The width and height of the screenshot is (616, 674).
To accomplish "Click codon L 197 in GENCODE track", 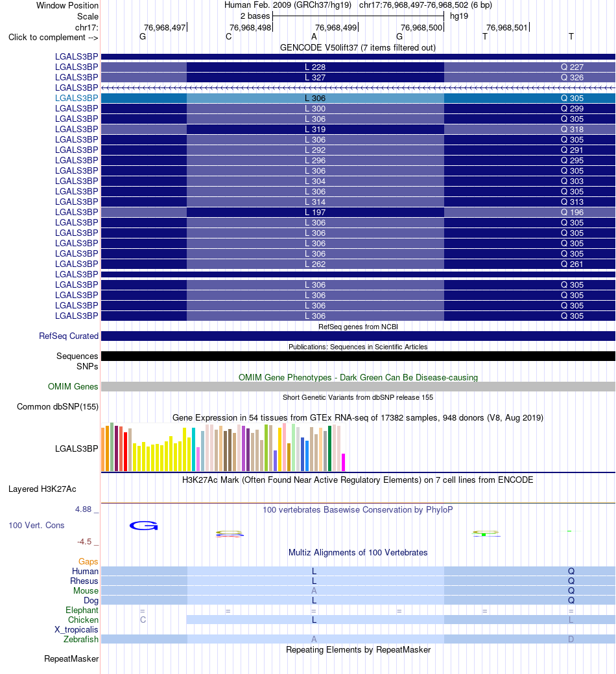I will 315,213.
